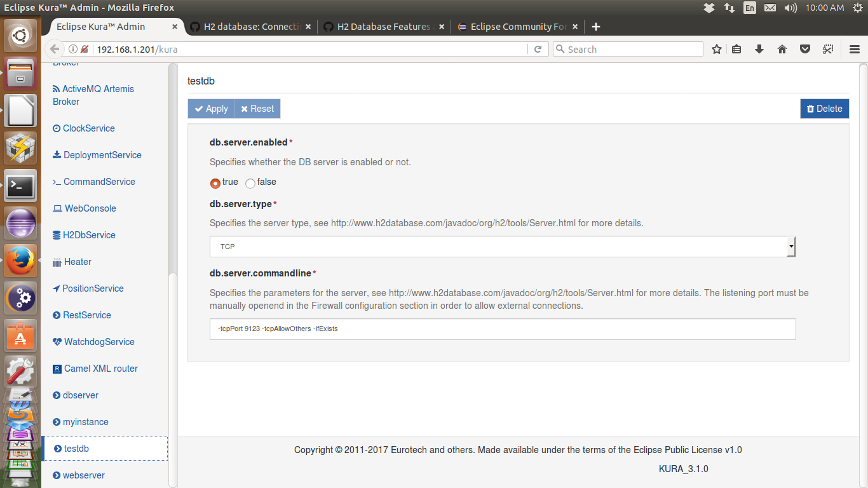Viewport: 868px width, 488px height.
Task: Open Camel XML router in sidebar
Action: (95, 369)
